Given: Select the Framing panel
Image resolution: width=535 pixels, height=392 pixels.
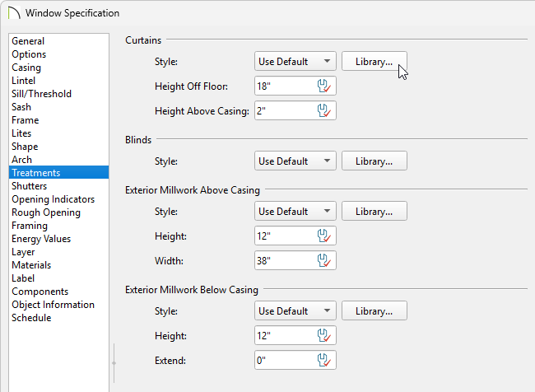Looking at the screenshot, I should 58,226.
